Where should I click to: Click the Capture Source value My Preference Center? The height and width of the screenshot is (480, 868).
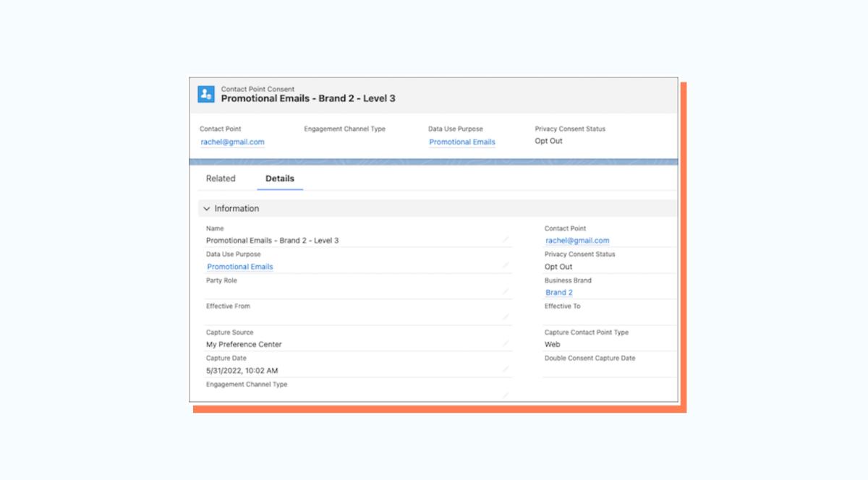[x=244, y=345]
